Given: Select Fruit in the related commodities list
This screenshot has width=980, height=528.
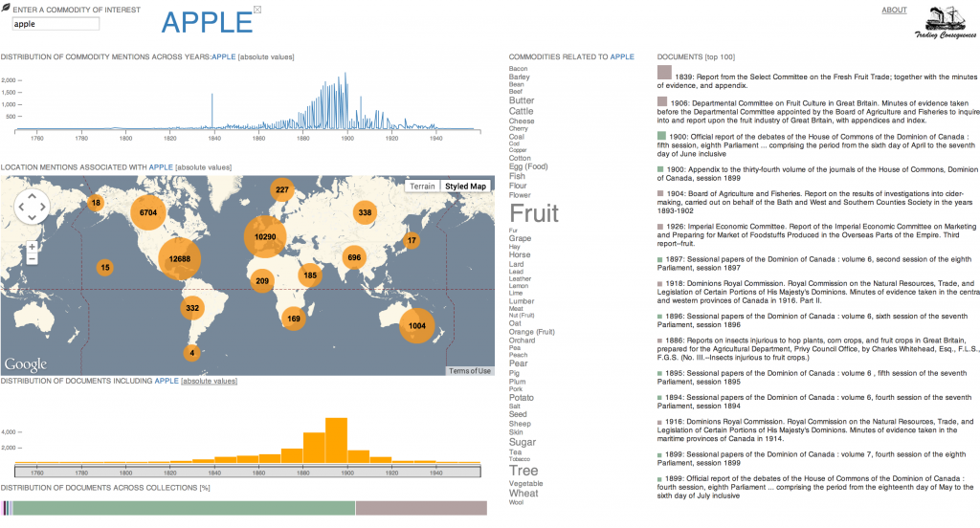Looking at the screenshot, I should pyautogui.click(x=533, y=213).
